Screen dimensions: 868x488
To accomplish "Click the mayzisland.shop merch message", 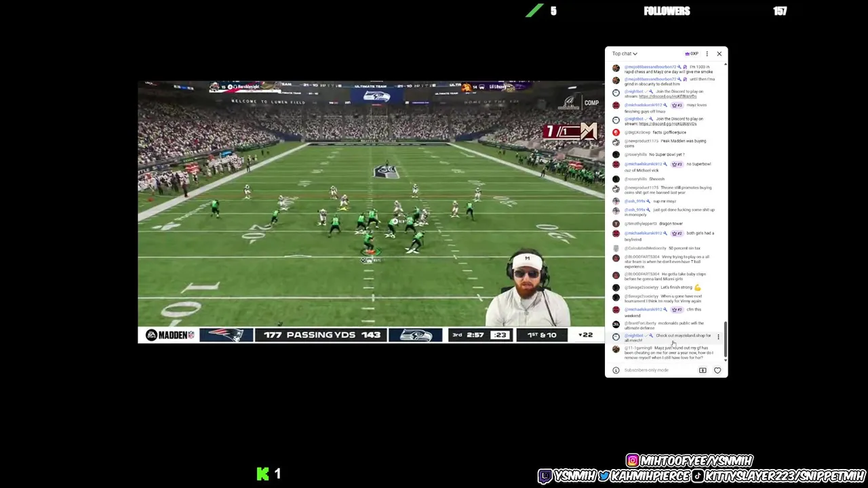I will (x=668, y=337).
